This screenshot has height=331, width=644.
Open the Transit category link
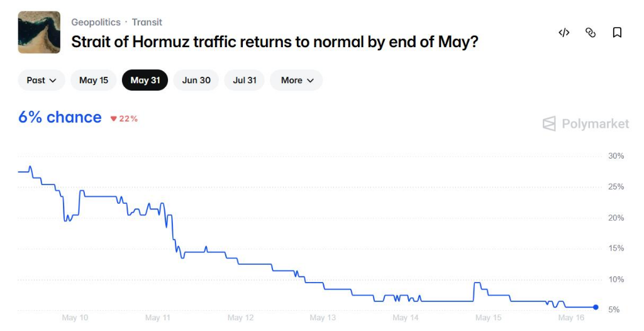click(x=147, y=22)
